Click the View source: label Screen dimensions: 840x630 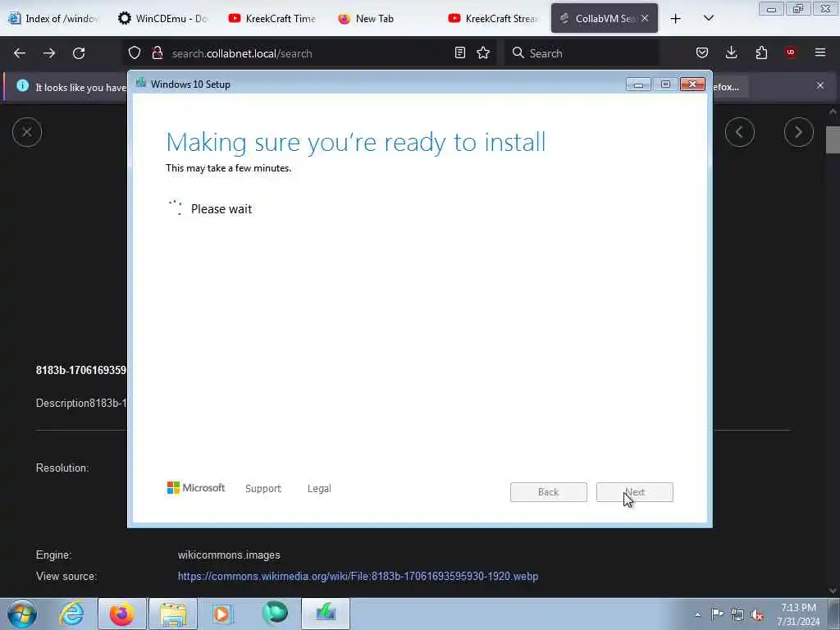[x=66, y=577]
